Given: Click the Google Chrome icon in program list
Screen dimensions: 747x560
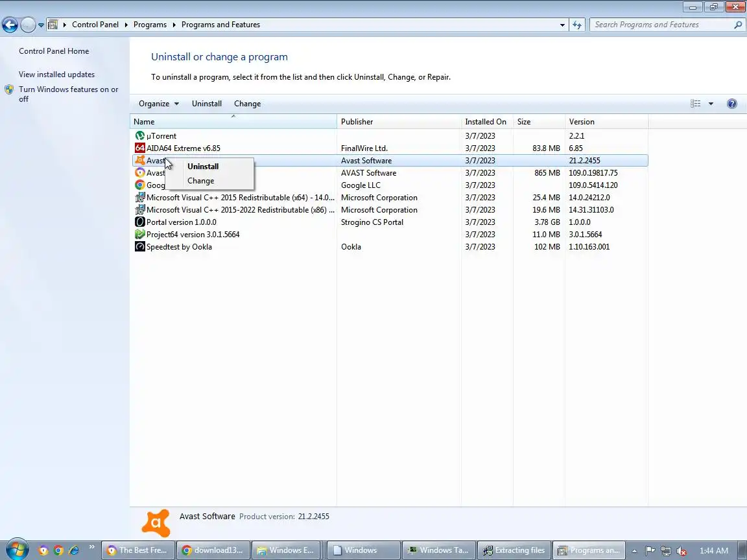Looking at the screenshot, I should point(139,185).
